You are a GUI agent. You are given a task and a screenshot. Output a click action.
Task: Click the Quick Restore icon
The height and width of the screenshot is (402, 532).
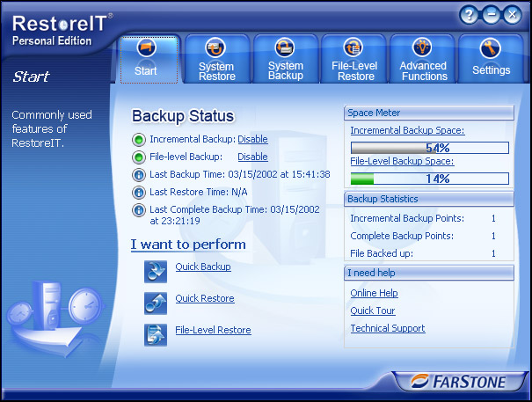click(x=156, y=302)
